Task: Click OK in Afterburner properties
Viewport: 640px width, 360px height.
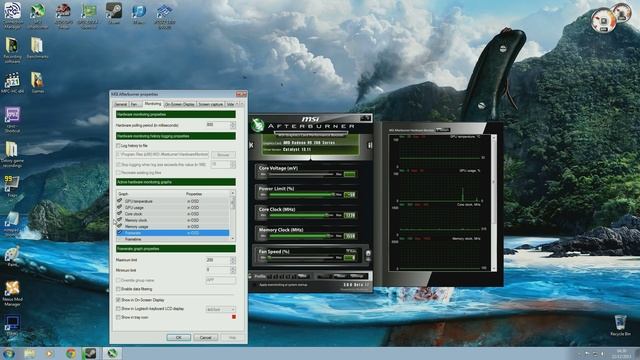Action: point(178,338)
